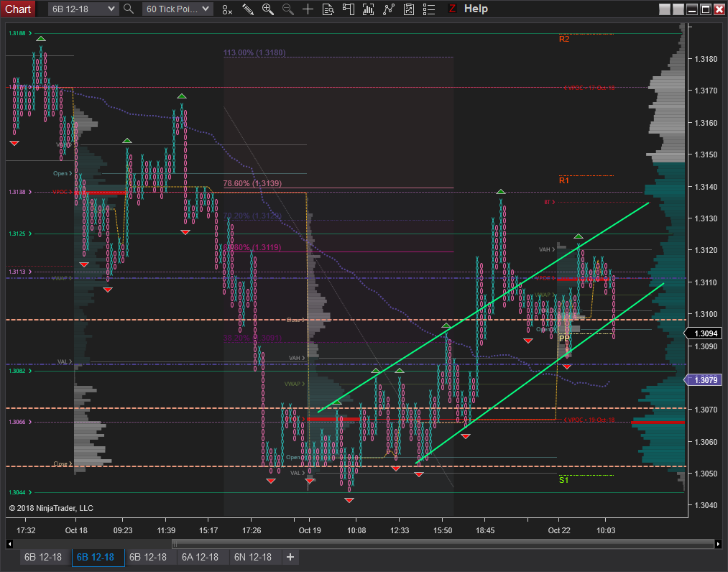728x572 pixels.
Task: Open the data box icon
Action: click(x=328, y=9)
